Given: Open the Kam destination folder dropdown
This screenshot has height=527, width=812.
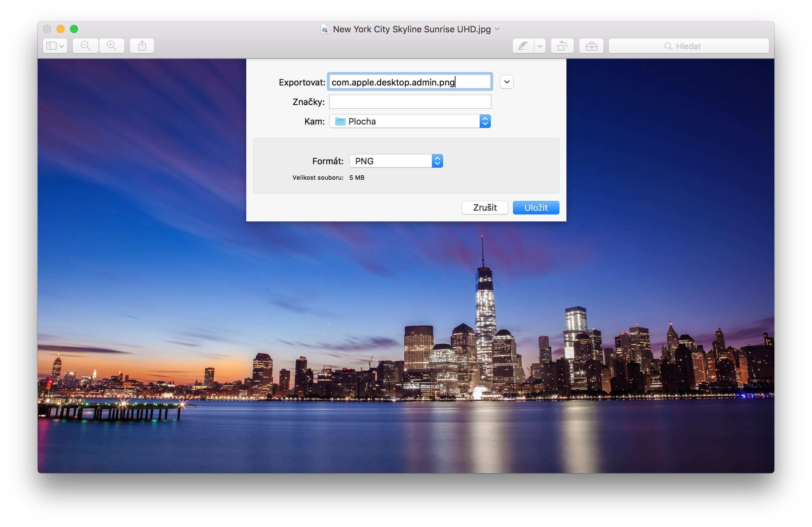Looking at the screenshot, I should pos(409,121).
